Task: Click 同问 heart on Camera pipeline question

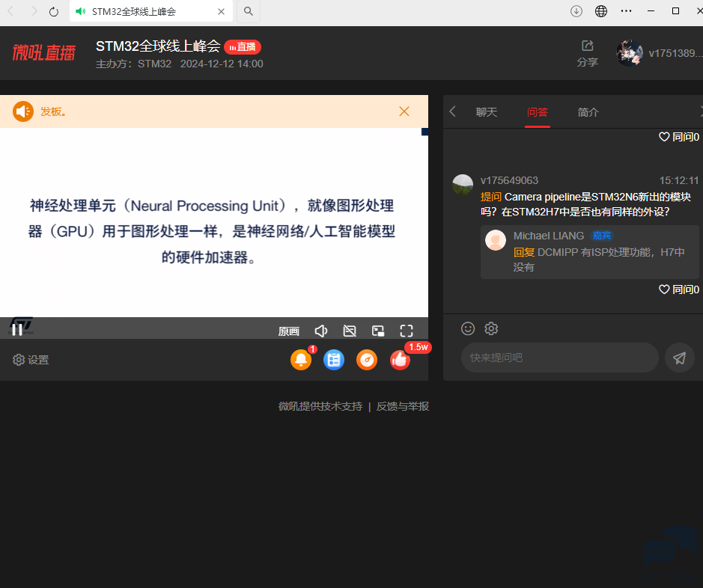Action: 679,290
